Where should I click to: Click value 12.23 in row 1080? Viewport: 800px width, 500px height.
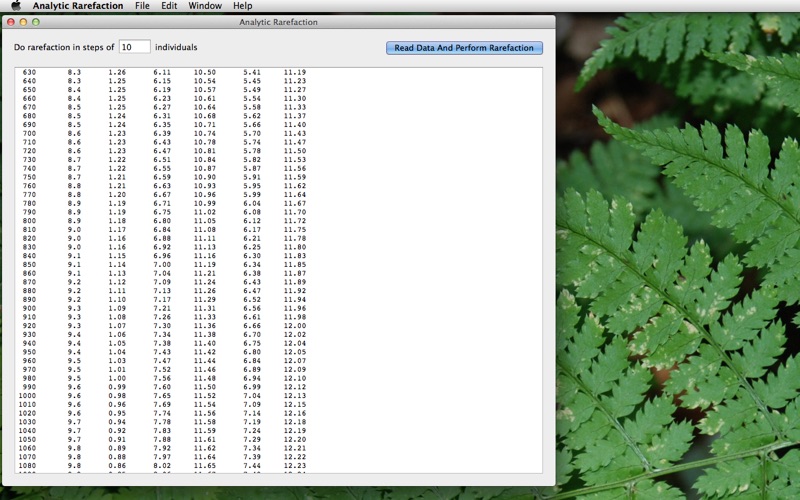pyautogui.click(x=295, y=466)
